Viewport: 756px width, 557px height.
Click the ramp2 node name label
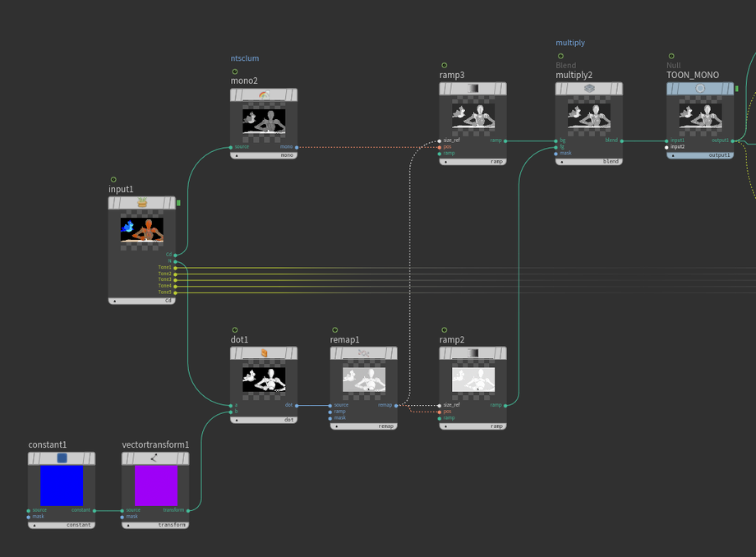click(452, 339)
